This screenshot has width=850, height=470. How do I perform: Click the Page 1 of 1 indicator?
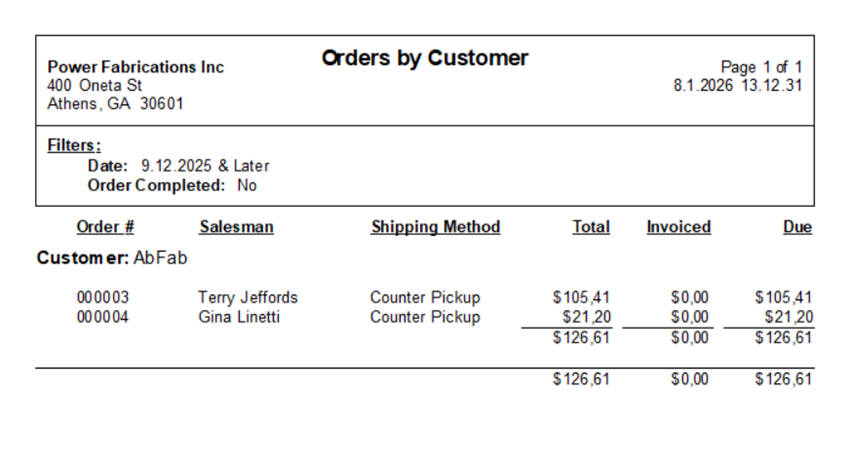click(x=761, y=67)
